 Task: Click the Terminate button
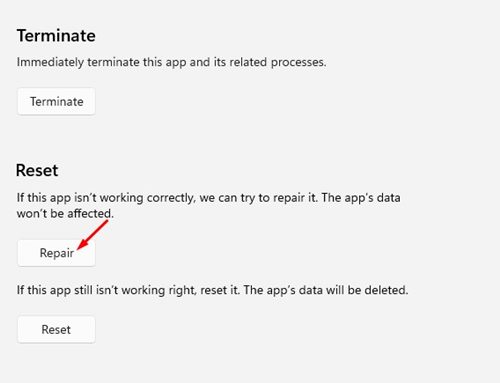[x=56, y=101]
